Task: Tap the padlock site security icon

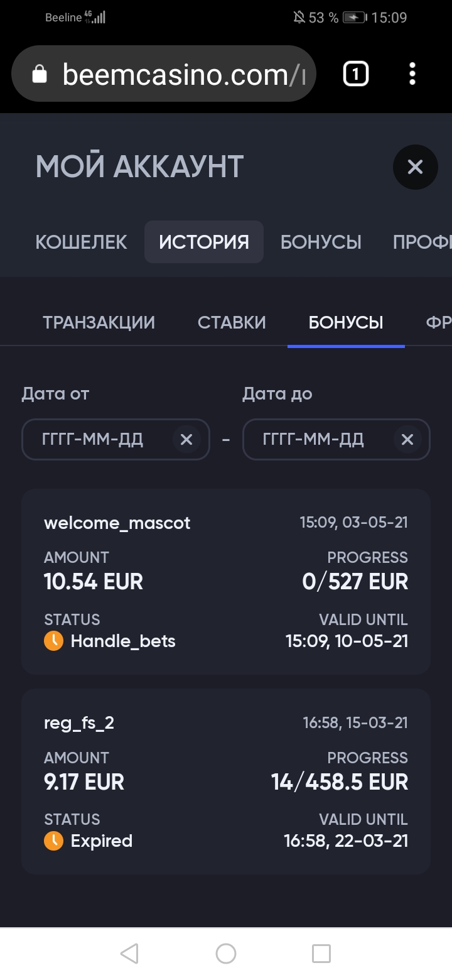Action: [x=40, y=75]
